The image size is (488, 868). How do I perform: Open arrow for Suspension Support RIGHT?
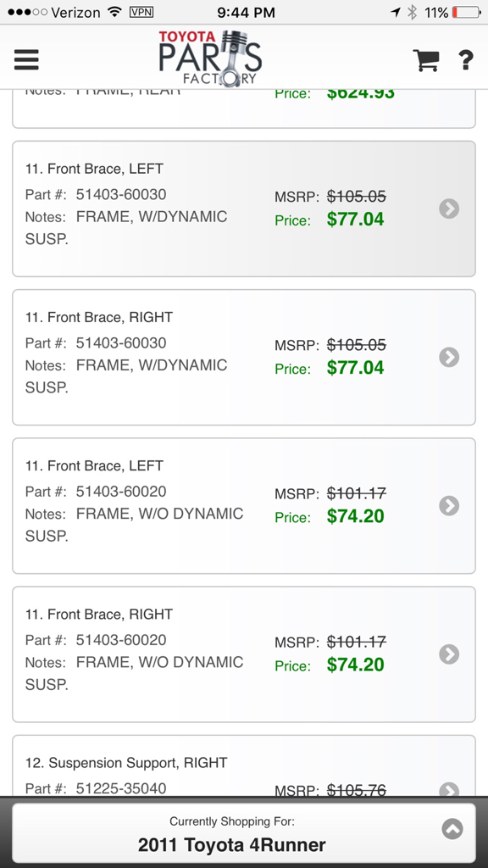click(x=449, y=789)
